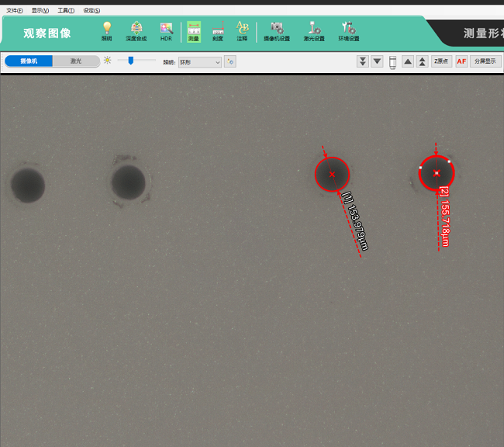Click center cross of circle measurement [1]
Viewport: 504px width, 447px height.
click(x=332, y=175)
